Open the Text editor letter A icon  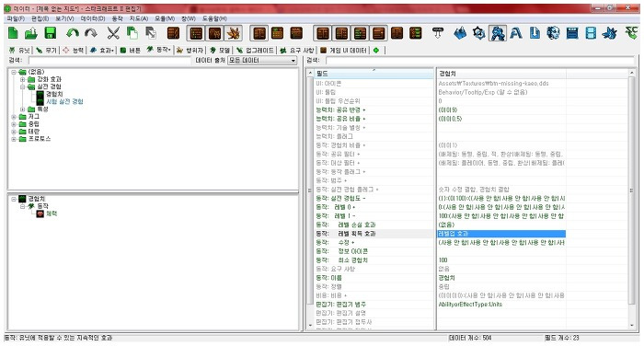(x=516, y=33)
